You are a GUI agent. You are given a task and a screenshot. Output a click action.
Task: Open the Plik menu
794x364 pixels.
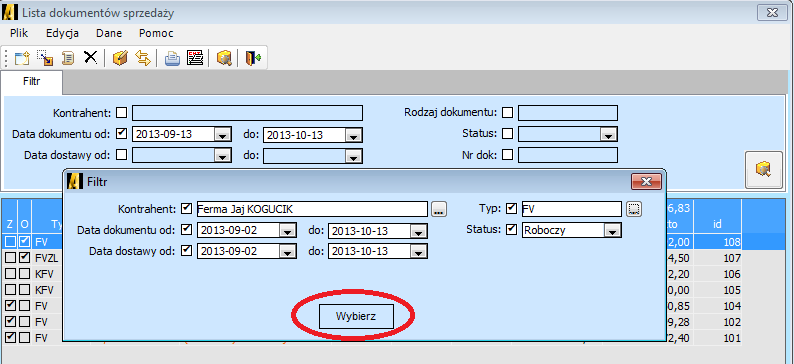[19, 33]
